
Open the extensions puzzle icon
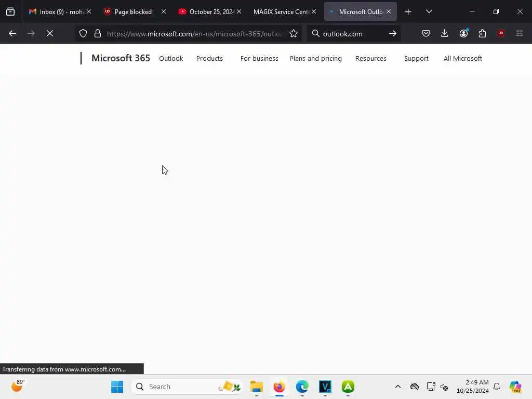482,33
